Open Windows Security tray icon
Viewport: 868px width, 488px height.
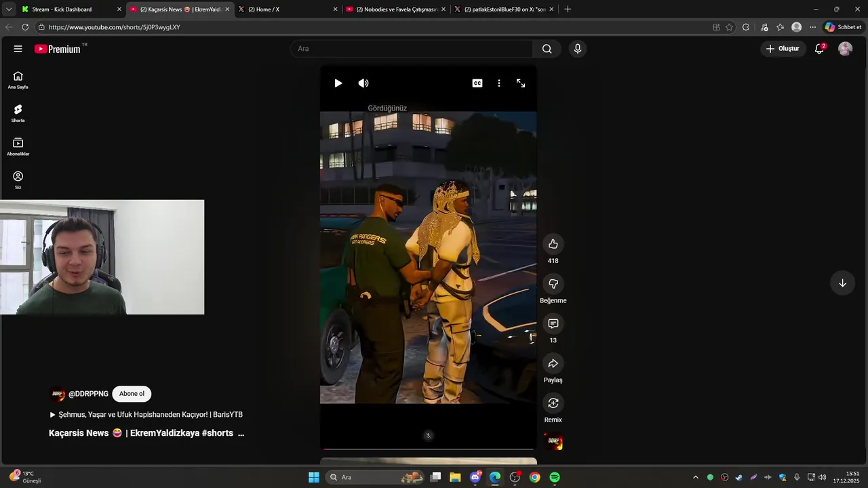click(783, 477)
